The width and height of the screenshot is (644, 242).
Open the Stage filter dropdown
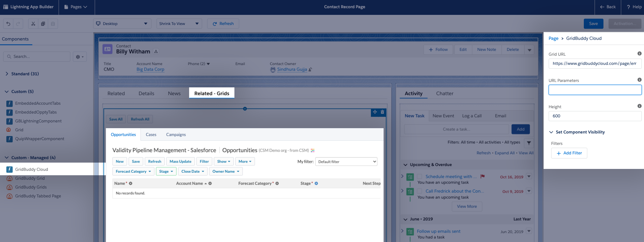166,171
